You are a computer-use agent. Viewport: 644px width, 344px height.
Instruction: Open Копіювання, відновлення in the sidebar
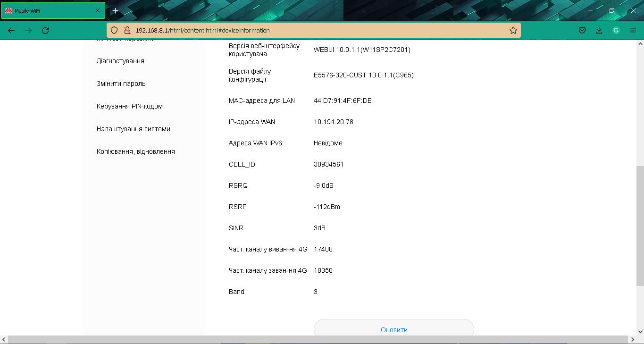(x=136, y=151)
